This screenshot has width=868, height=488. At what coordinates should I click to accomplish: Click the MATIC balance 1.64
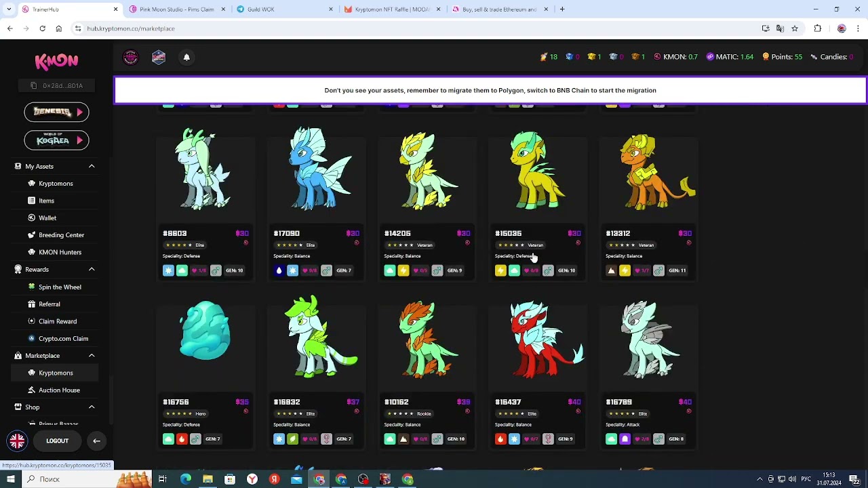click(x=730, y=57)
